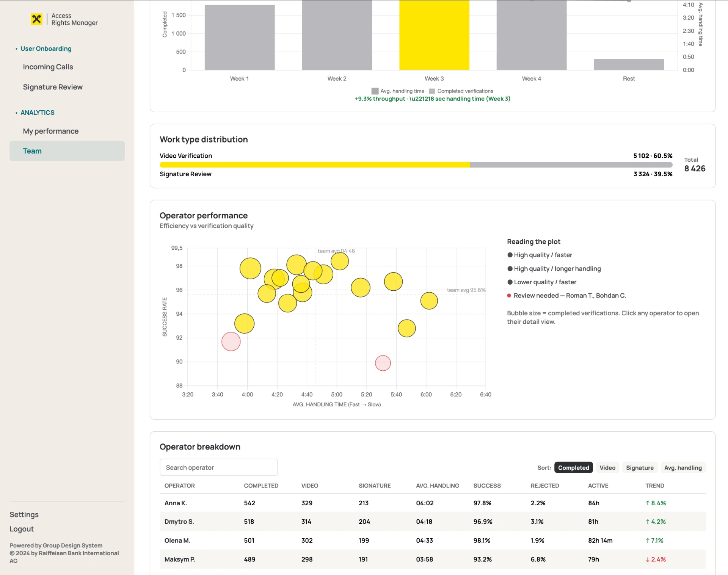
Task: Open Incoming Calls page
Action: click(x=48, y=67)
